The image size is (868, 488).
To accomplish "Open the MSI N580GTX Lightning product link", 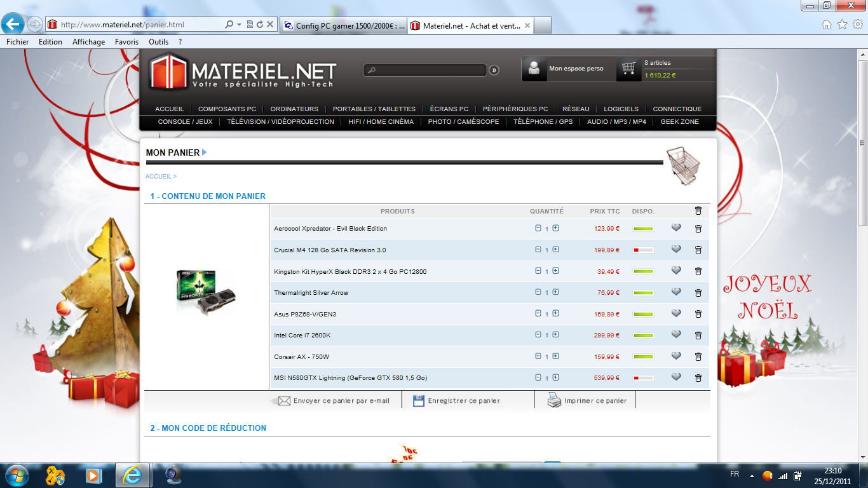I will 350,378.
